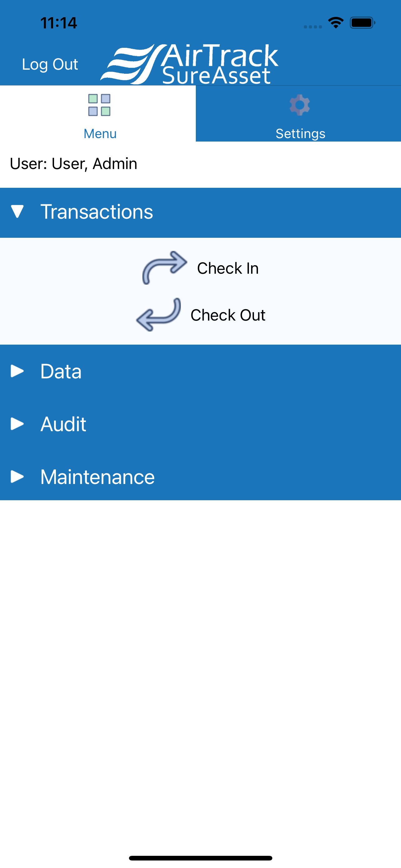Viewport: 401px width, 868px height.
Task: Tap the Check Out arrow icon
Action: coord(158,315)
